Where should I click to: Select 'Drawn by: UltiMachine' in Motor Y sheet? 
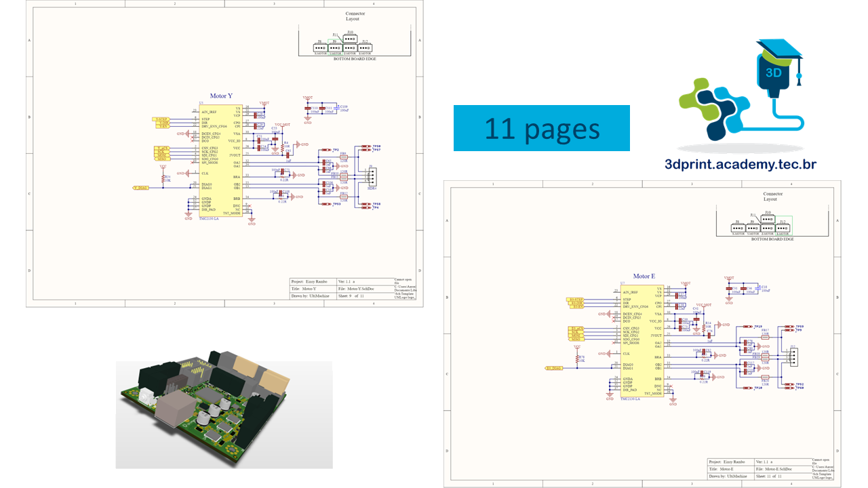click(313, 296)
